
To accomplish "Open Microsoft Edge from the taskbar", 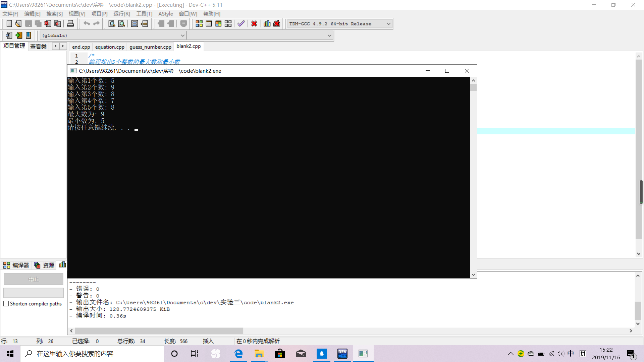I will pyautogui.click(x=238, y=354).
